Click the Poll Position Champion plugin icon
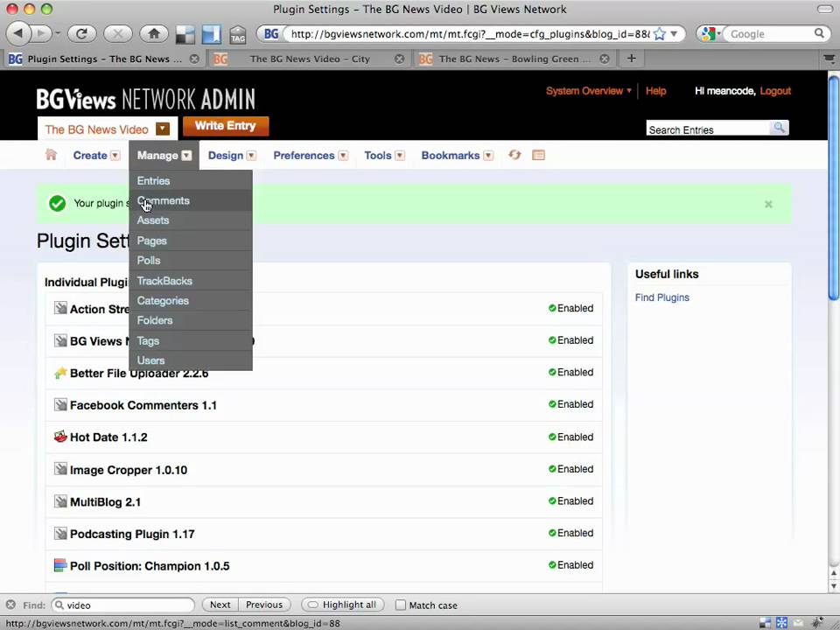840x630 pixels. [x=60, y=565]
